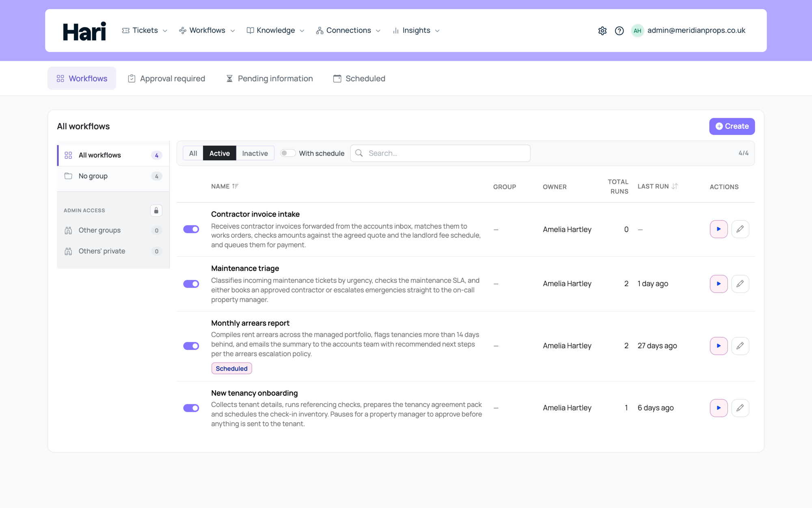Click the Scheduled badge on arrears report
The image size is (812, 508).
pyautogui.click(x=231, y=369)
